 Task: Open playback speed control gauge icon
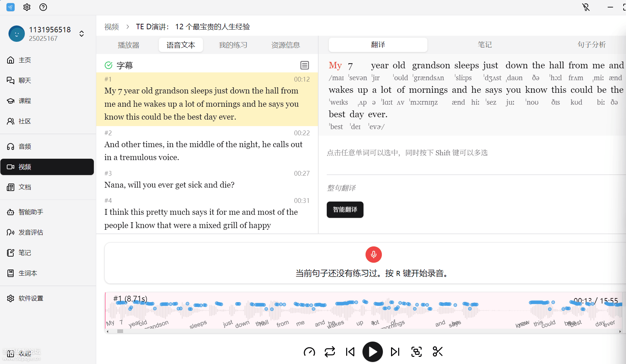309,352
